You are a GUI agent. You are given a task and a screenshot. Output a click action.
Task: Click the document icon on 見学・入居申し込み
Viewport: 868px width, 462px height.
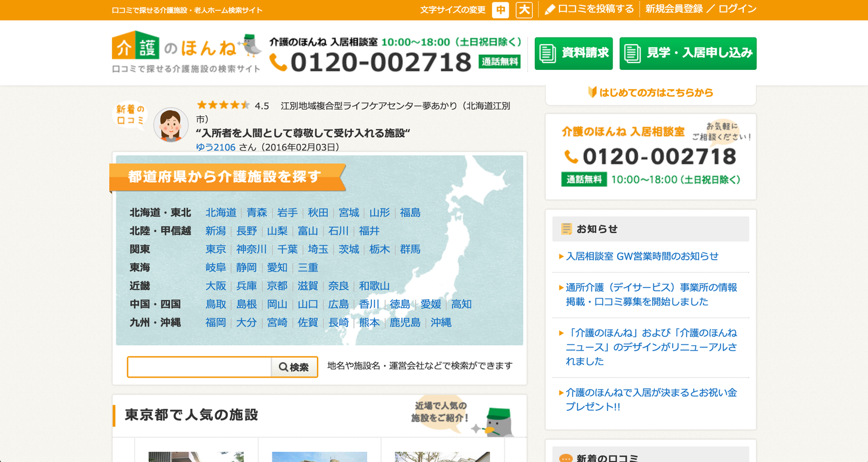pos(632,53)
